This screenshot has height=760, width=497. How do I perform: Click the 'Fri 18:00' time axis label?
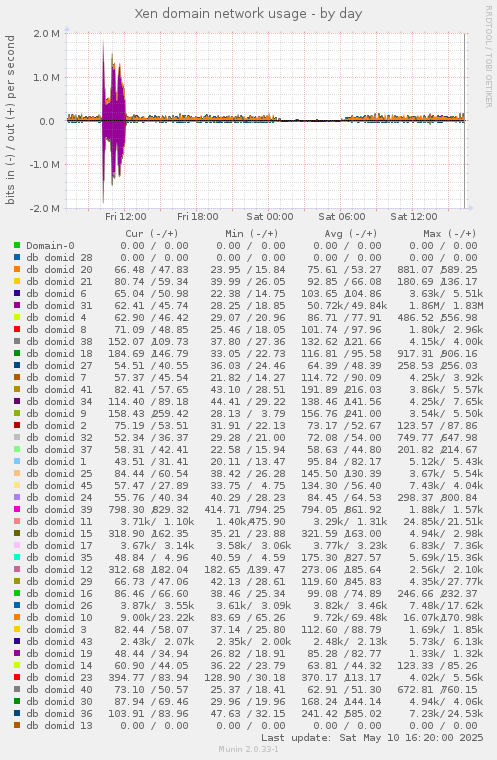pos(197,217)
